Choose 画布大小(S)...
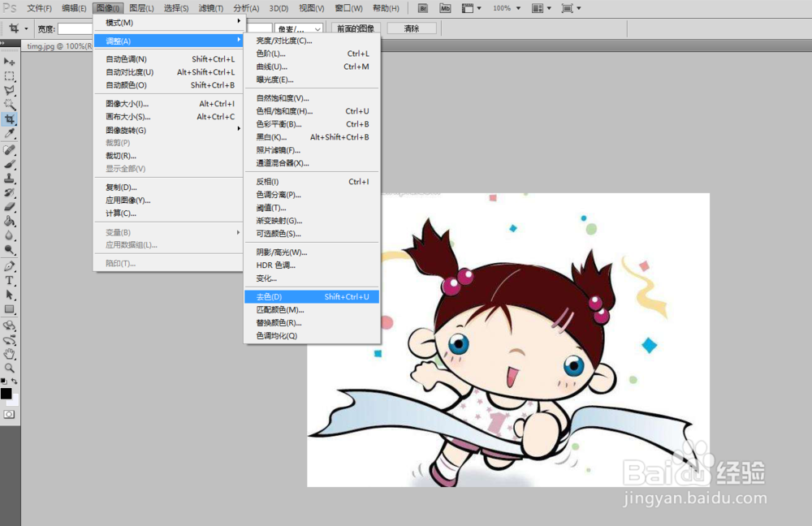This screenshot has width=812, height=526. click(169, 117)
